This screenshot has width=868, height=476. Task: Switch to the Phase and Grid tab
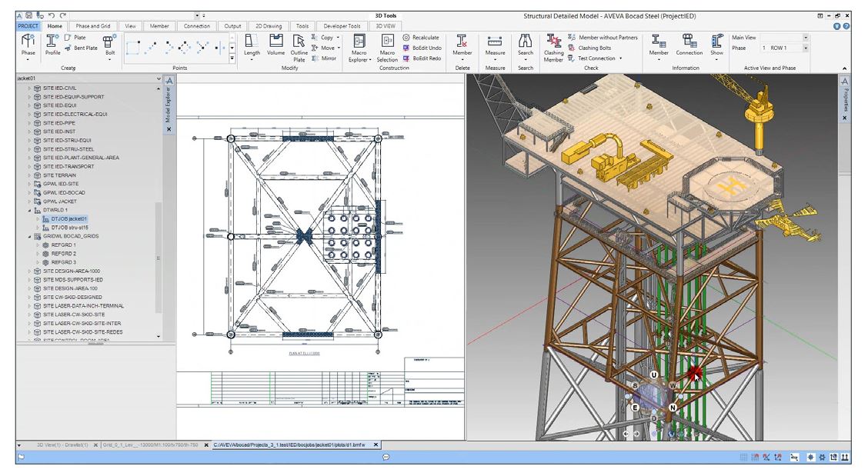[x=93, y=26]
